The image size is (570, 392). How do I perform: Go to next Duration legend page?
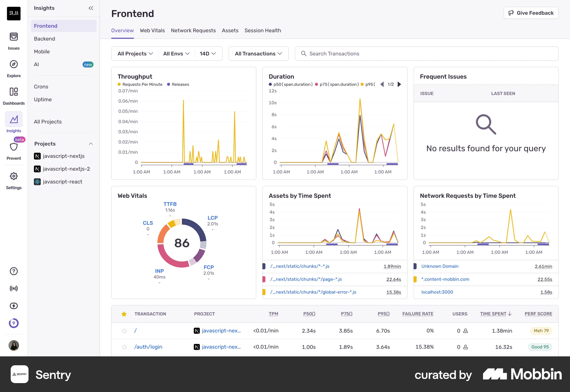pos(400,84)
